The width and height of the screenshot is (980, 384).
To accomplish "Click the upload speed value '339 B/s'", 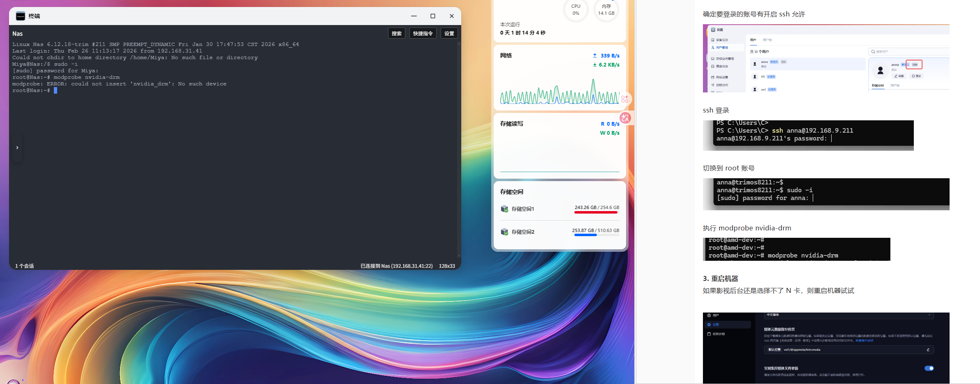I will 610,55.
